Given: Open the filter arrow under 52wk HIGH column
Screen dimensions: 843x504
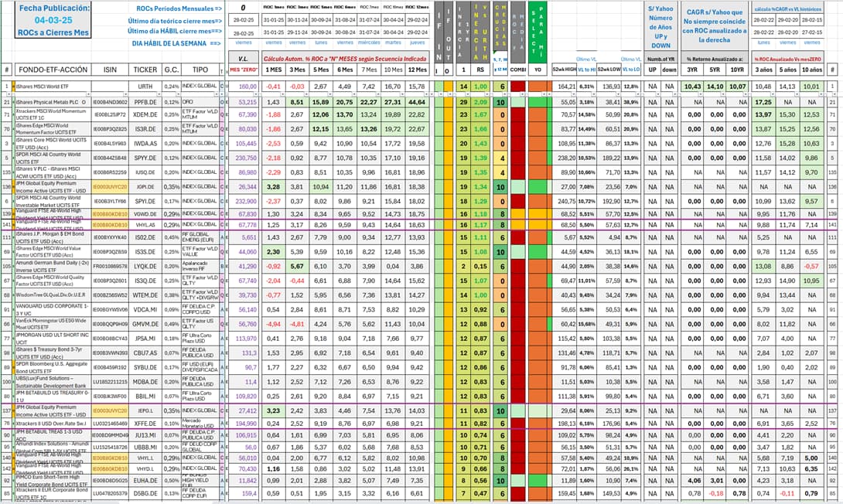Looking at the screenshot, I should [575, 94].
